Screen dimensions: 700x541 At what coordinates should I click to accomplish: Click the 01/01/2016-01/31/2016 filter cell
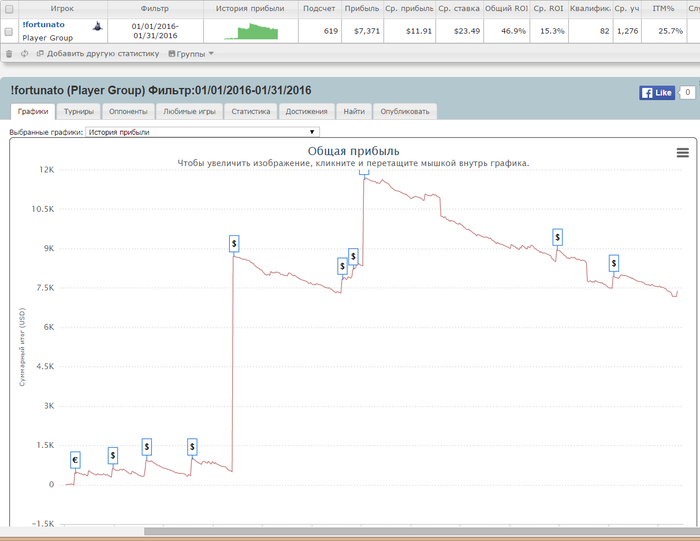155,31
